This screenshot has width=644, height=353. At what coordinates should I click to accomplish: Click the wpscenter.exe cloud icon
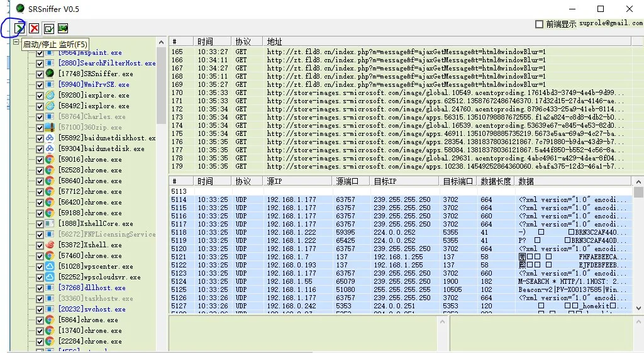(50, 266)
